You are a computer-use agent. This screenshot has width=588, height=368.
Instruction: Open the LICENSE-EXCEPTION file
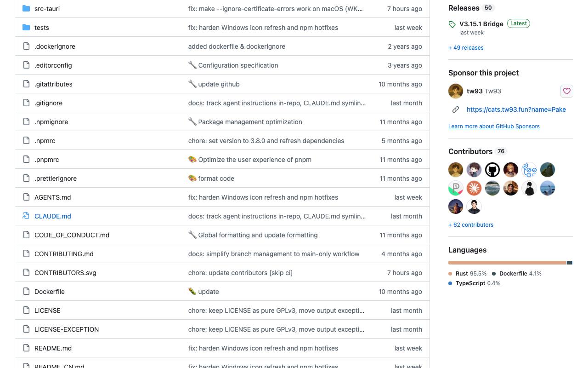(x=67, y=329)
